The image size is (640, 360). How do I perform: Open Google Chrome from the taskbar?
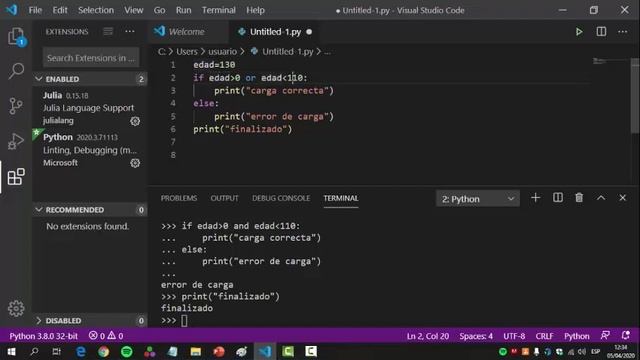(104, 351)
